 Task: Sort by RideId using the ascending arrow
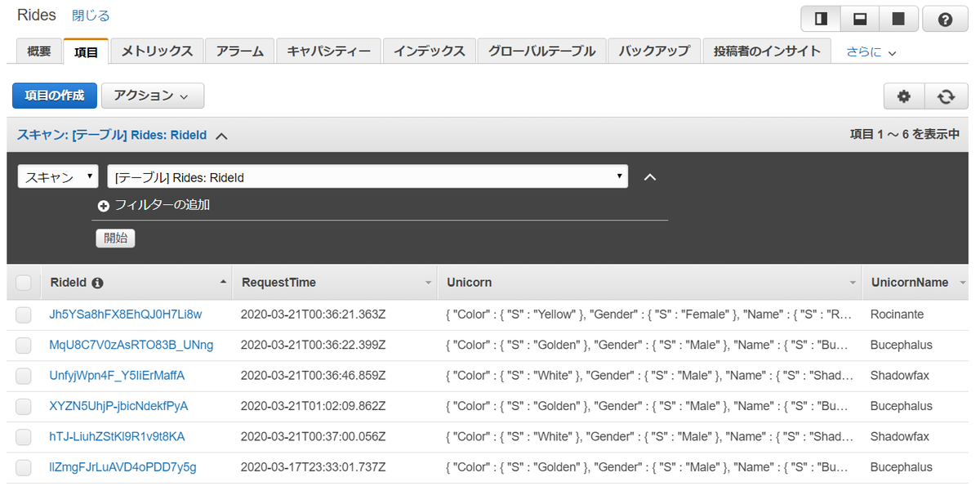(x=224, y=282)
